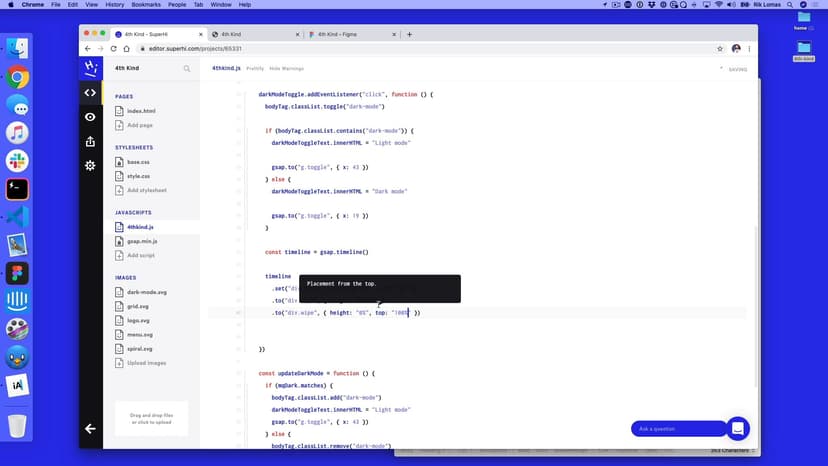Open the chat bubble support icon
The width and height of the screenshot is (828, 466).
(x=738, y=428)
